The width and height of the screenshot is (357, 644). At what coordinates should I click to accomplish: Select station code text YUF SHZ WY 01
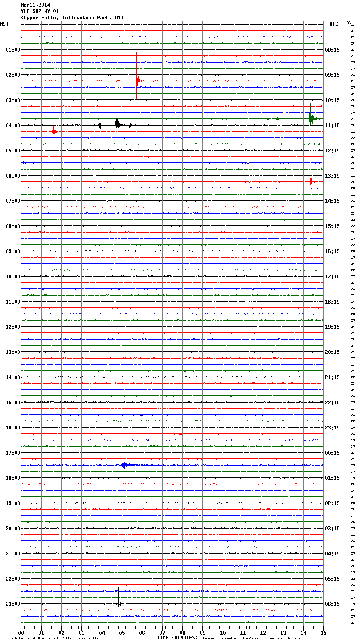40,11
